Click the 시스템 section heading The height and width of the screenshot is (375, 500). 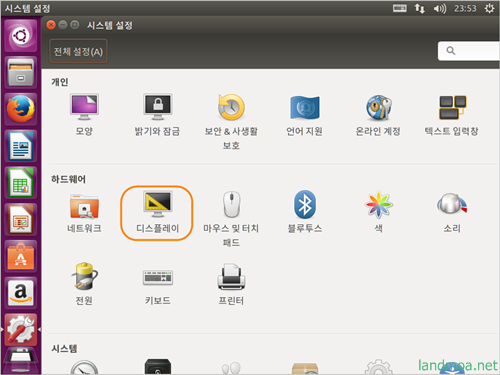(x=64, y=349)
